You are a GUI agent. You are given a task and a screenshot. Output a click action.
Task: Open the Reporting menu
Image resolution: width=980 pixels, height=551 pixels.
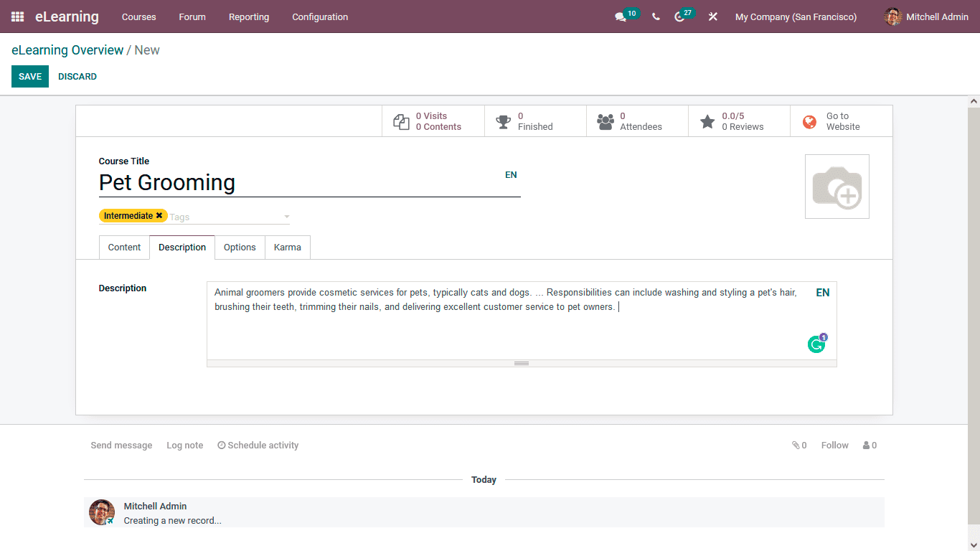coord(249,17)
